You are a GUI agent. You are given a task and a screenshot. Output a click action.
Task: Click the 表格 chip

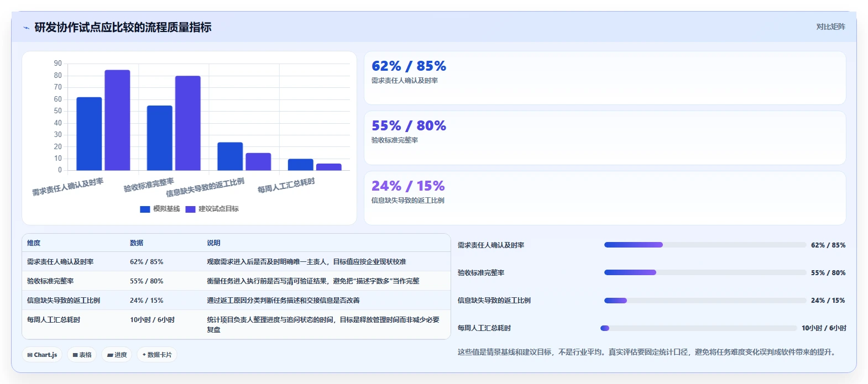(x=82, y=355)
